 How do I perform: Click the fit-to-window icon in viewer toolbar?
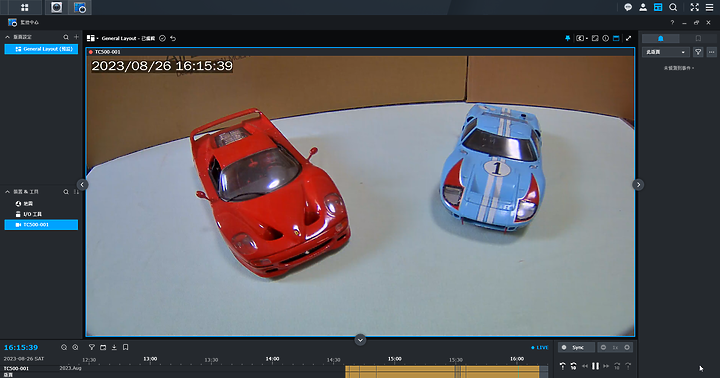(x=595, y=39)
